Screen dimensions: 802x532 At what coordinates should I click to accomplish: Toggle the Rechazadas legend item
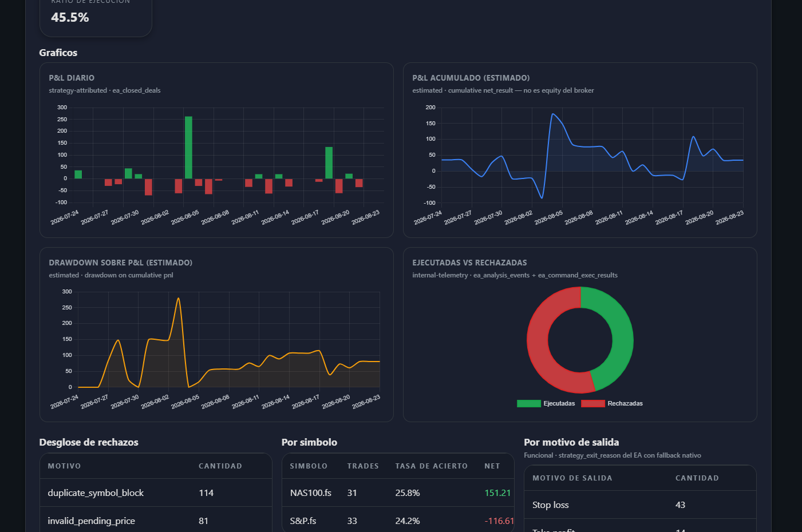click(612, 403)
